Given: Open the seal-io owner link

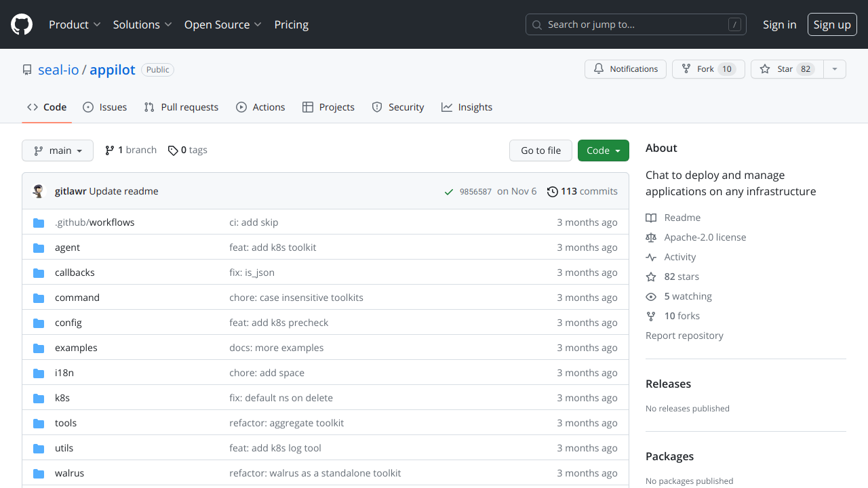Looking at the screenshot, I should coord(58,70).
